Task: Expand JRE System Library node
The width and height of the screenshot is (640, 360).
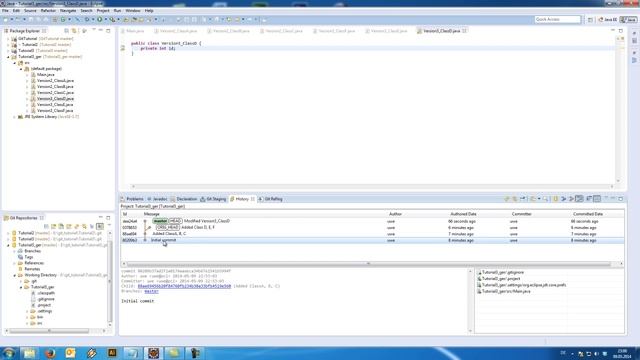Action: tap(14, 117)
